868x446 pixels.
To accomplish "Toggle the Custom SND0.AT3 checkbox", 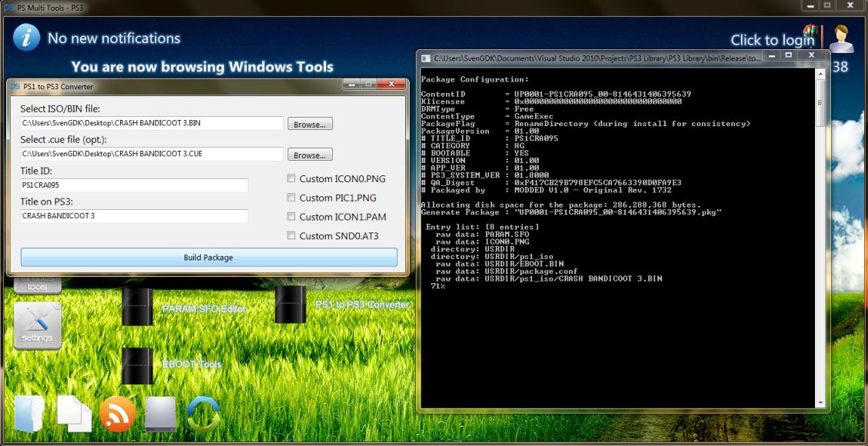I will coord(291,236).
